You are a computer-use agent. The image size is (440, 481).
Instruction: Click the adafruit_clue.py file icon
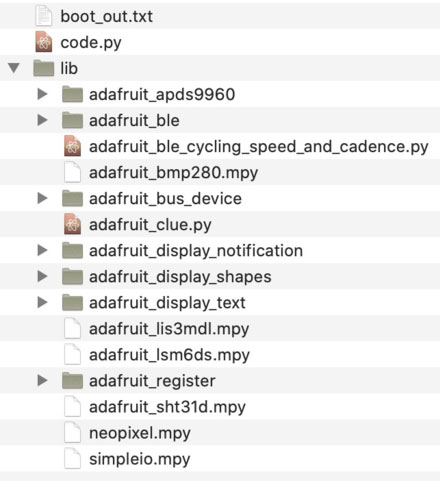[72, 224]
